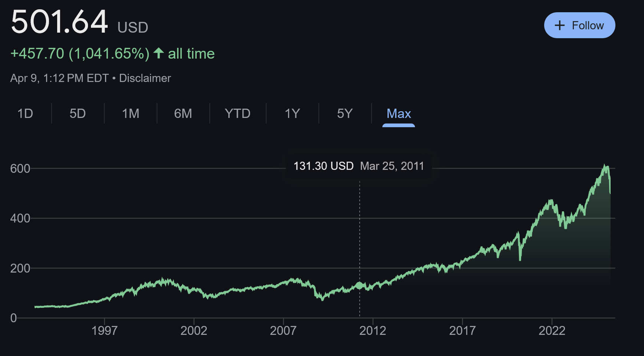
Task: Click the 'all time' label
Action: click(191, 54)
